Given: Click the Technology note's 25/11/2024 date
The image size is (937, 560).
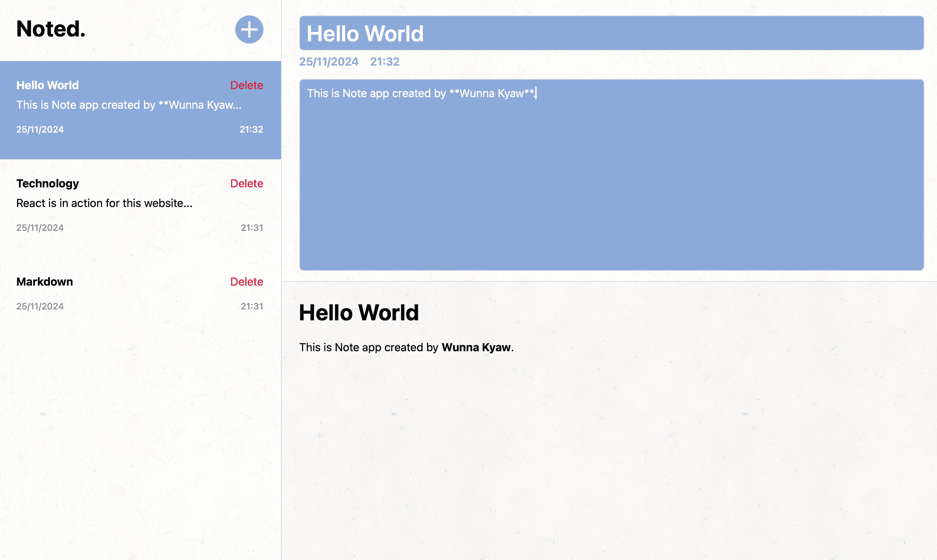Looking at the screenshot, I should [x=40, y=228].
